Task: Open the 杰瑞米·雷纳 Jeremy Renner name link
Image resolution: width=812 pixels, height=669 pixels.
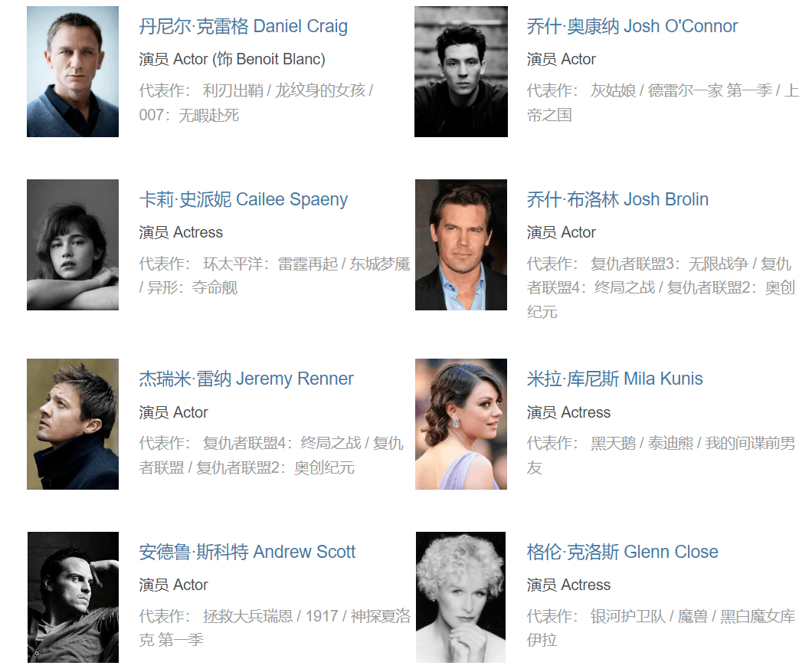Action: click(x=246, y=379)
